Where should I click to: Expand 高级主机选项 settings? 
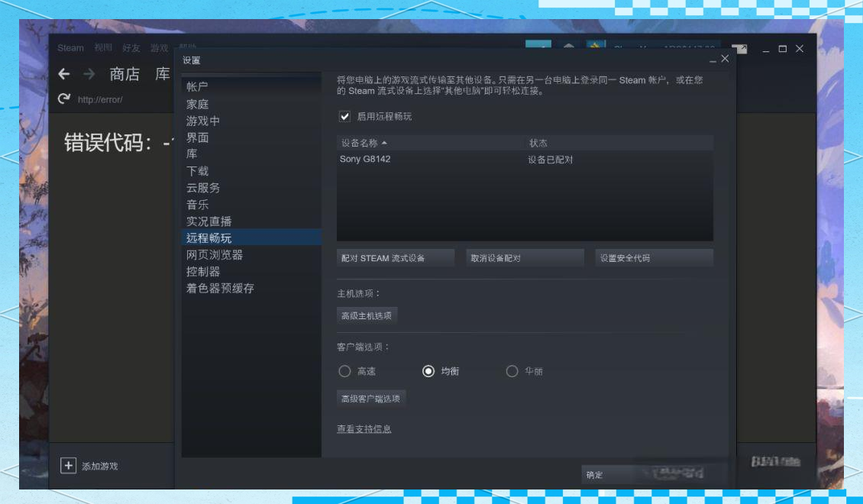[x=367, y=315]
